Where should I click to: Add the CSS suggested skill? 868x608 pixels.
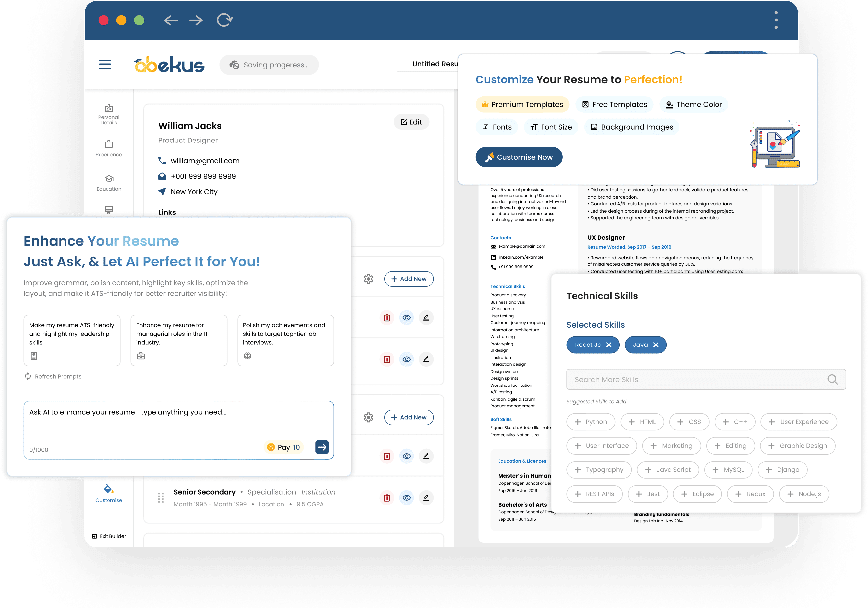pos(689,421)
